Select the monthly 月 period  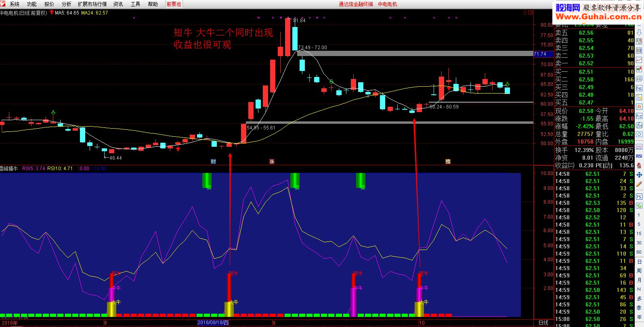coord(639,280)
